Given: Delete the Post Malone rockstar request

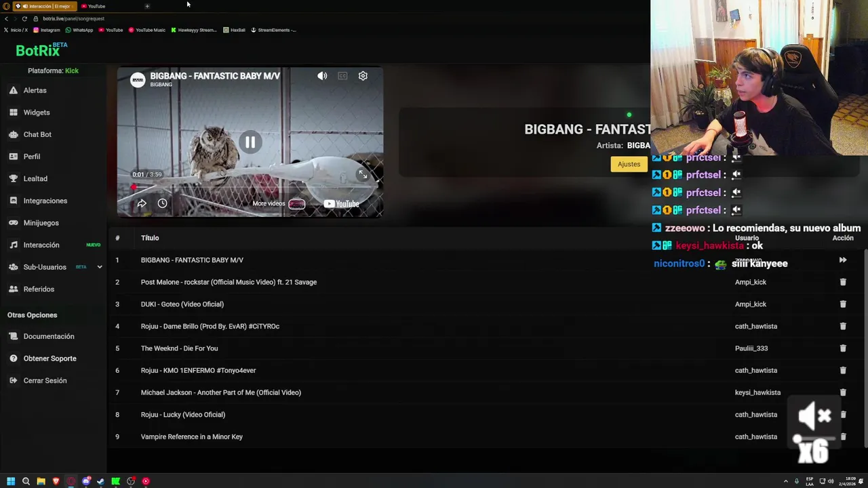Looking at the screenshot, I should tap(843, 282).
